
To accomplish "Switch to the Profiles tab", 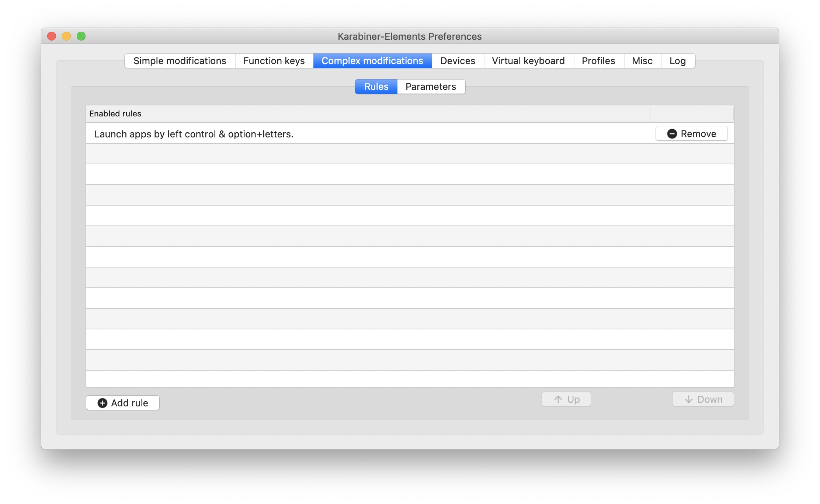I will point(598,61).
